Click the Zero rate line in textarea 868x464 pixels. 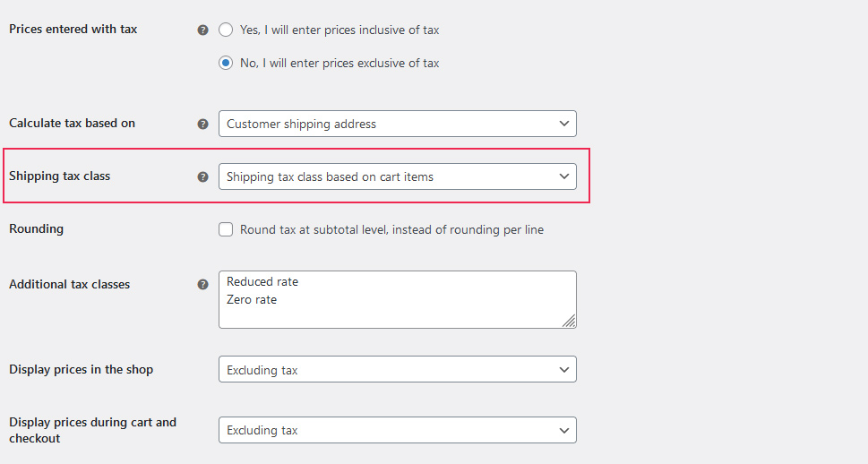click(252, 299)
